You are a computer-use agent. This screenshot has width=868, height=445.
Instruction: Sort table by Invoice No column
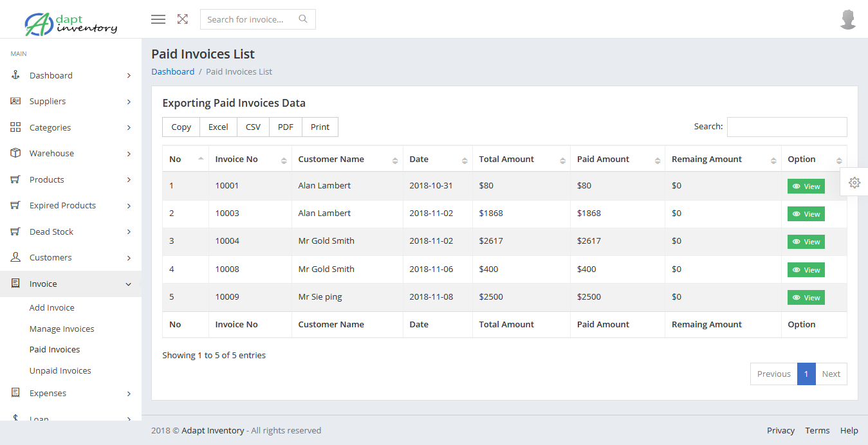coord(250,159)
